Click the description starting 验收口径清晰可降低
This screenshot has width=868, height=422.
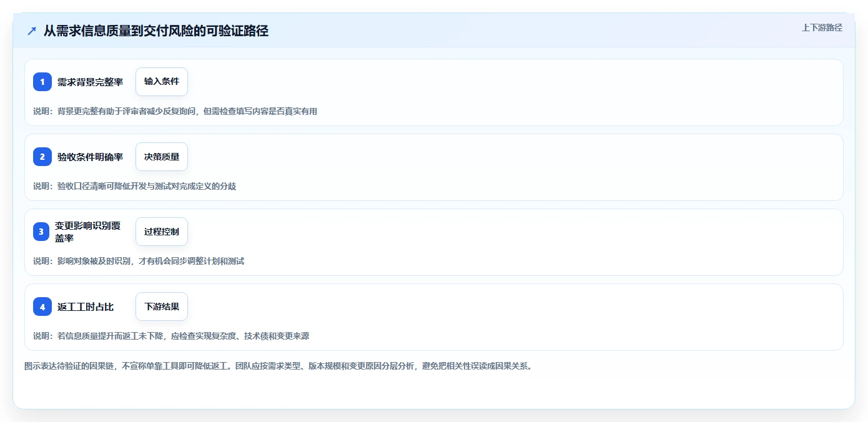click(x=134, y=186)
